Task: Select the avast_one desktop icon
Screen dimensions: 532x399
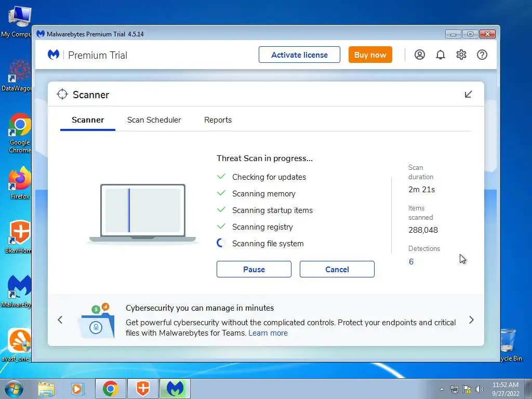Action: coord(17,345)
